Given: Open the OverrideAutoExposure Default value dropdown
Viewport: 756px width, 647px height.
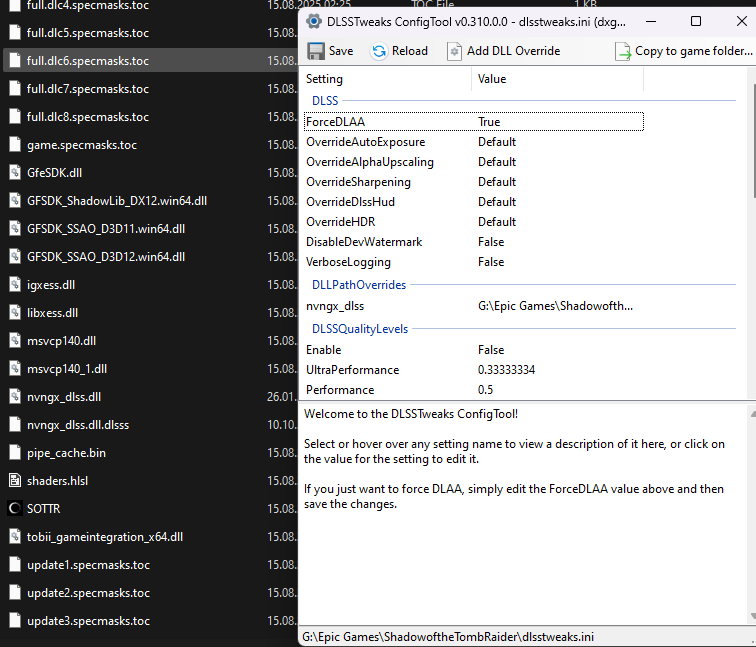Looking at the screenshot, I should (497, 142).
